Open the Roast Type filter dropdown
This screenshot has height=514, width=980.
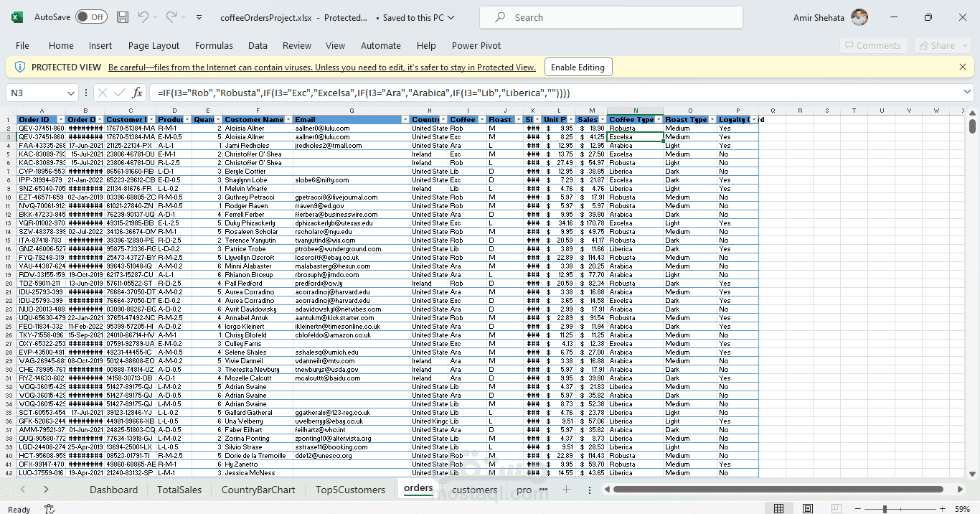(712, 120)
